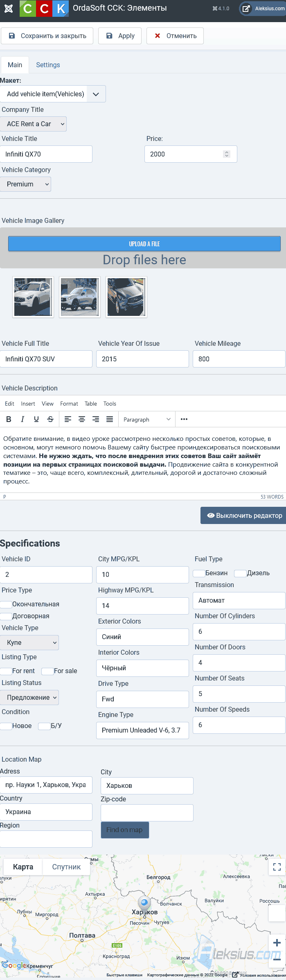The image size is (286, 980).
Task: Check the Б/У condition box
Action: coord(44,726)
